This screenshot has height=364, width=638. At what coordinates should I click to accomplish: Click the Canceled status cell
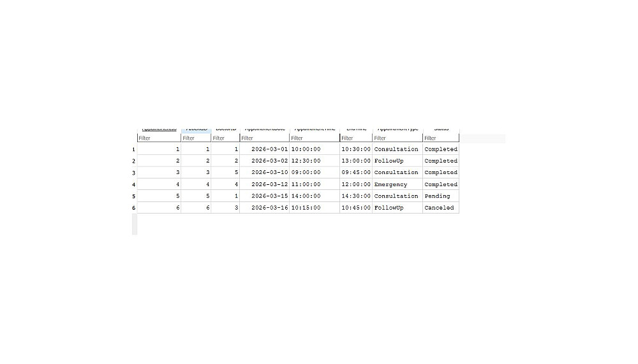click(441, 208)
